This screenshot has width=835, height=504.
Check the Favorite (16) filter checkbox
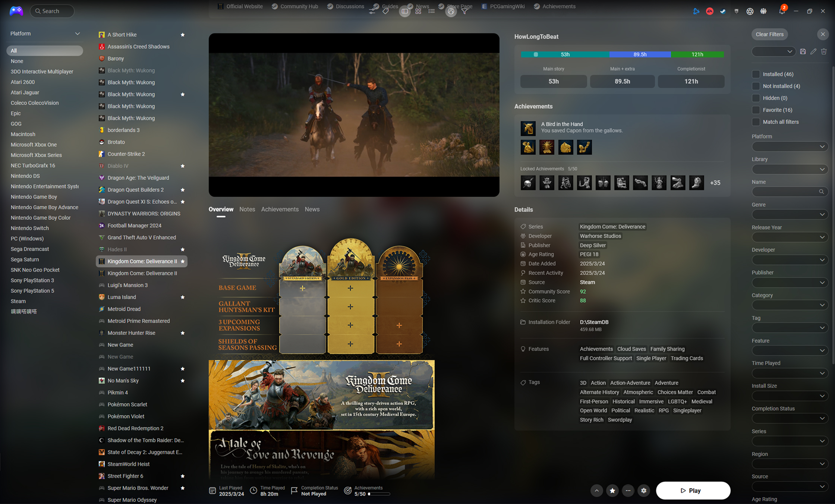(756, 110)
